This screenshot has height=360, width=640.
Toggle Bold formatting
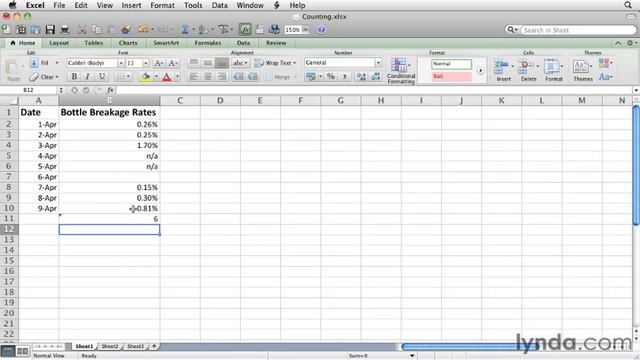coord(74,76)
